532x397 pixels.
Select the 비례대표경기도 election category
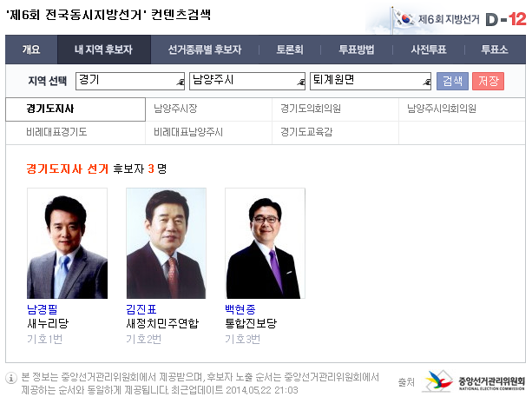[x=76, y=132]
